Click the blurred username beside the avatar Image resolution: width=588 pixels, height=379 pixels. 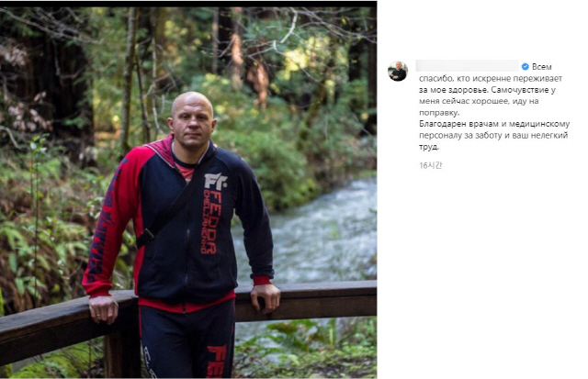click(x=468, y=66)
